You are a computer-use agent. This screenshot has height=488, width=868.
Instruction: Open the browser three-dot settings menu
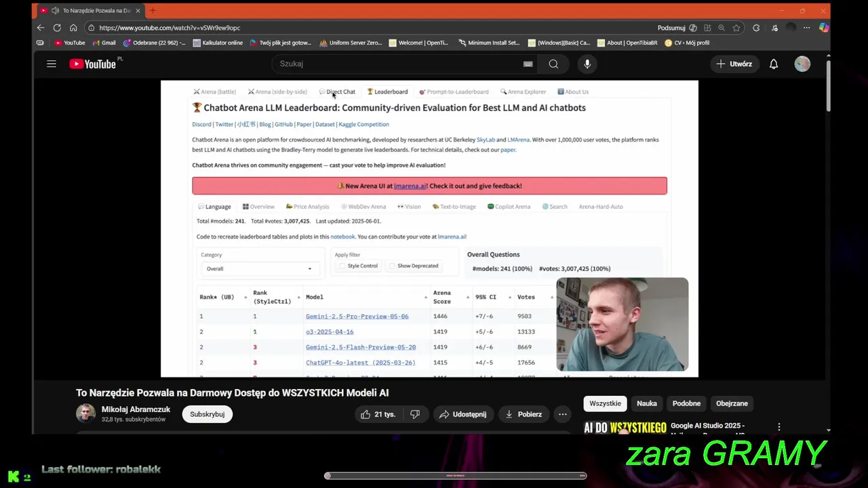point(806,28)
